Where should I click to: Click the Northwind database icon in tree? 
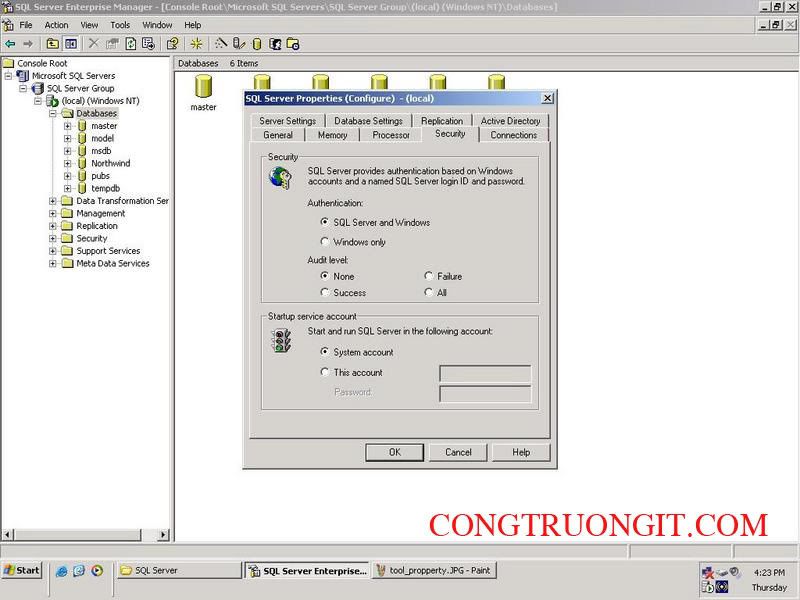coord(82,163)
